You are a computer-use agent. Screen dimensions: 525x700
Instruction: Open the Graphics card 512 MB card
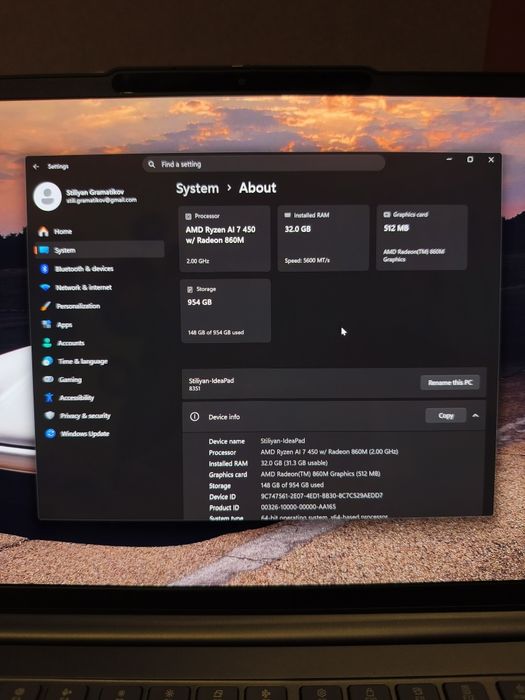(422, 237)
